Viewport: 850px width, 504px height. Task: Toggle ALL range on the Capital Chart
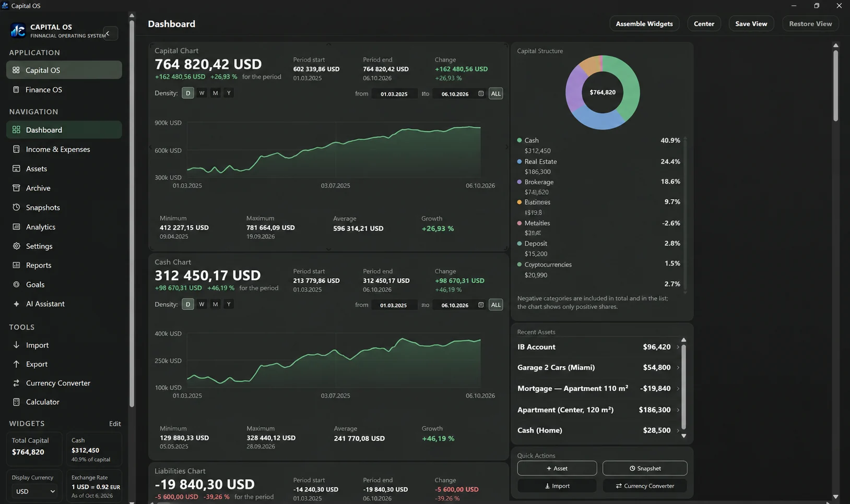pos(495,93)
